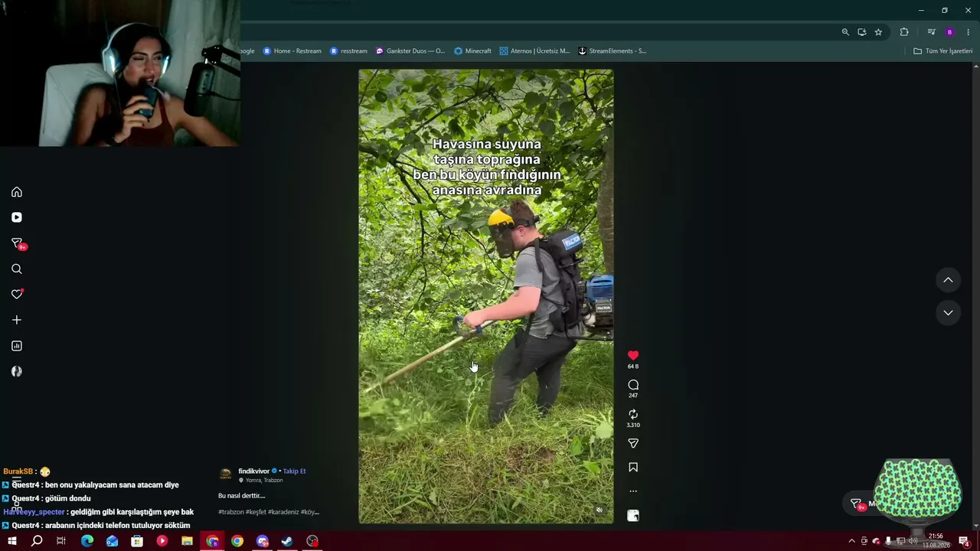Screen dimensions: 980x551
Task: Open the reel comments bubble
Action: click(x=633, y=385)
